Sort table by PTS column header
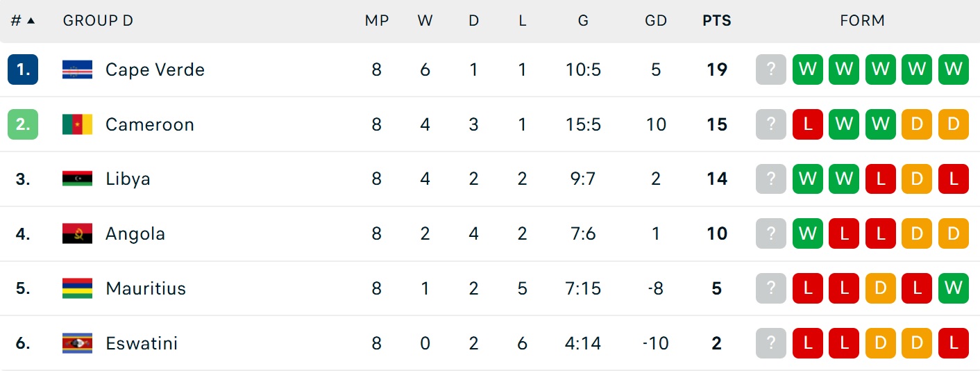Image resolution: width=980 pixels, height=371 pixels. (x=717, y=21)
